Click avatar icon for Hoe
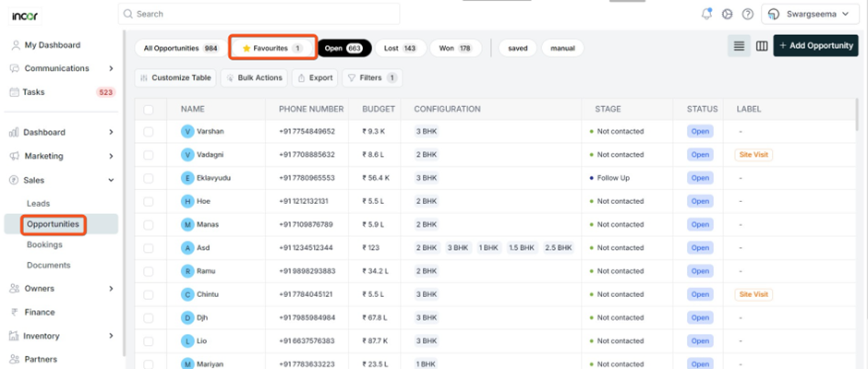 (187, 201)
